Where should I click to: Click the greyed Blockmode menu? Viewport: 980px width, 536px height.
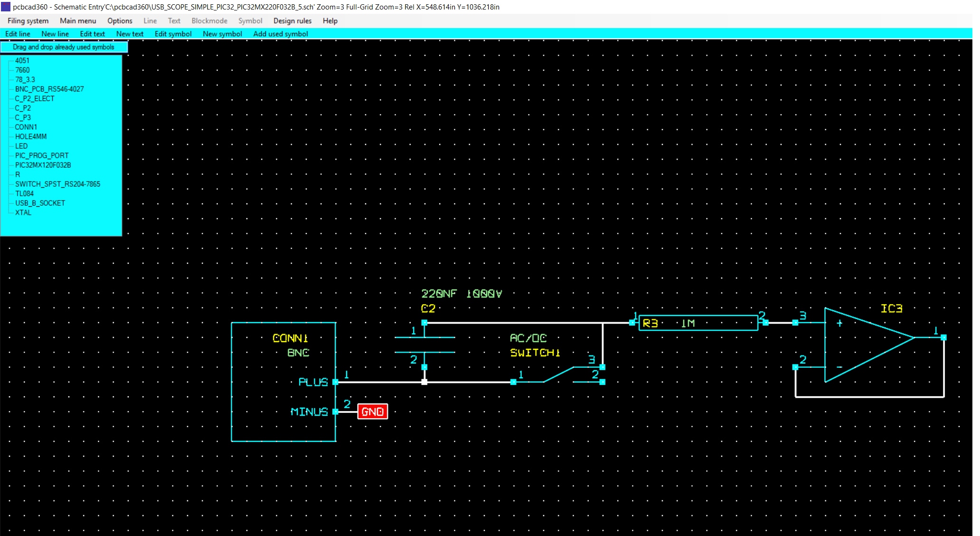(209, 21)
